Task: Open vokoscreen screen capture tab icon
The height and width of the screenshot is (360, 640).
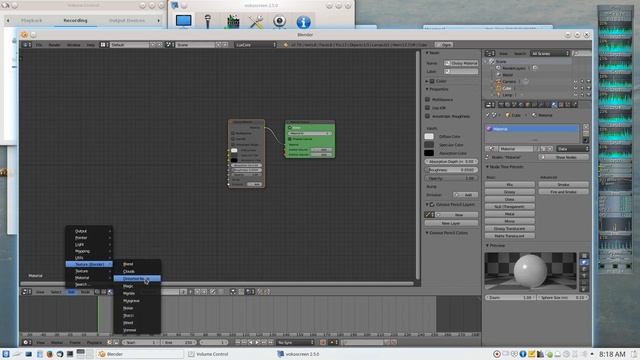Action: click(184, 21)
